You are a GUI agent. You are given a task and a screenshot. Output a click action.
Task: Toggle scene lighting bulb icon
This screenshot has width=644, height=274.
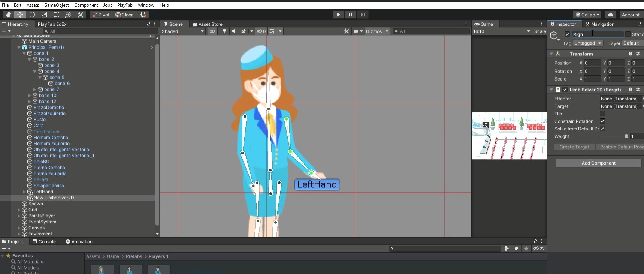tap(224, 31)
